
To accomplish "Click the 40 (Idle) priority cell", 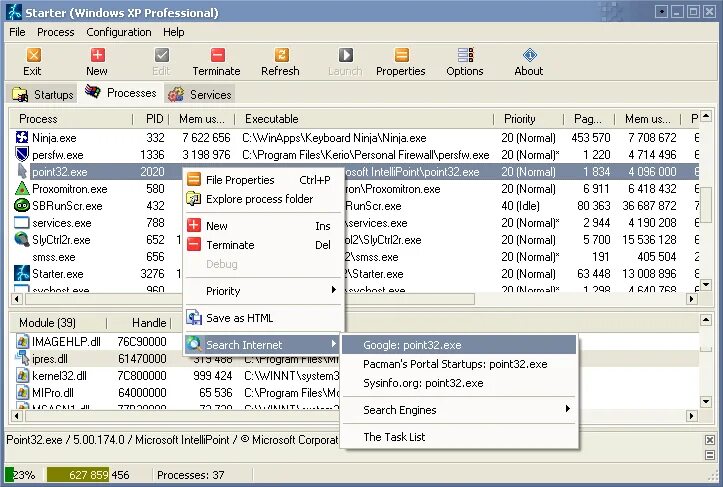I will (x=521, y=206).
